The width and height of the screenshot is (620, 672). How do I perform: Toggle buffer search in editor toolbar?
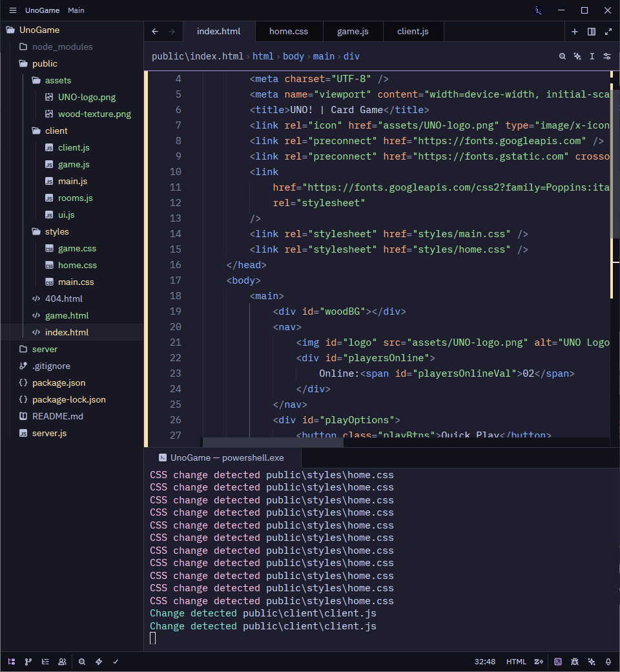pyautogui.click(x=563, y=56)
